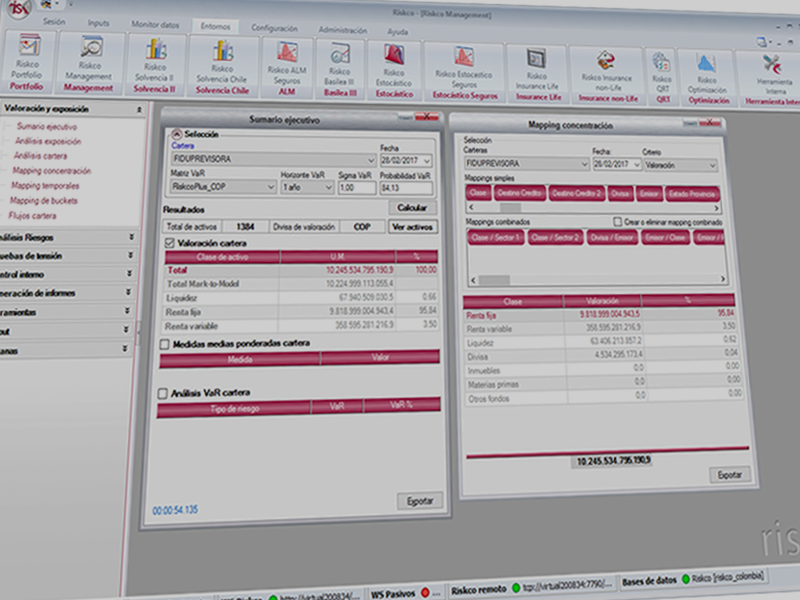Viewport: 800px width, 600px height.
Task: Click the Calcular button
Action: [x=412, y=208]
